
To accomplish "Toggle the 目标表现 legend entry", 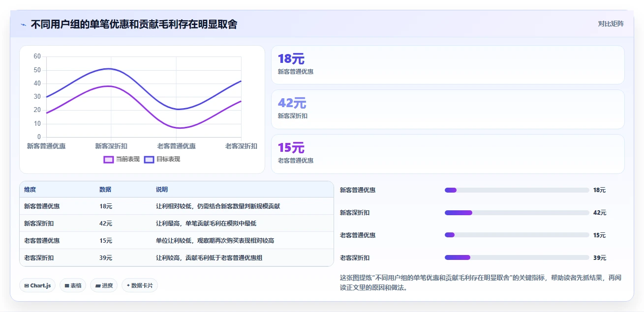I will tap(162, 159).
